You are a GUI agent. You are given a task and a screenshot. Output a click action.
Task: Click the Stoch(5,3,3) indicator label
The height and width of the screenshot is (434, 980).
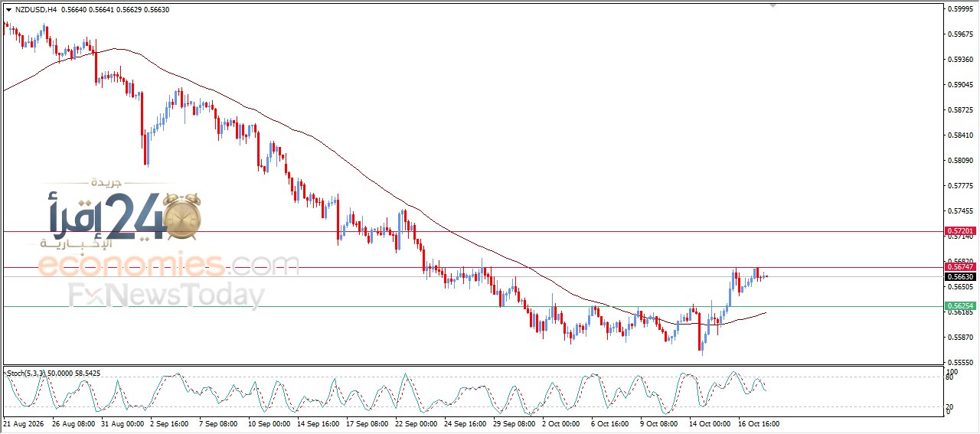(x=25, y=373)
